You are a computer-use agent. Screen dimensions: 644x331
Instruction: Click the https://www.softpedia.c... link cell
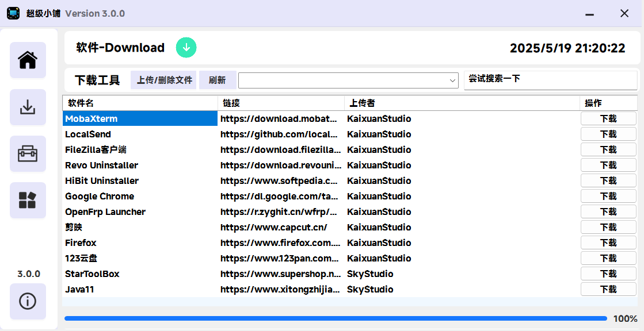pos(281,181)
